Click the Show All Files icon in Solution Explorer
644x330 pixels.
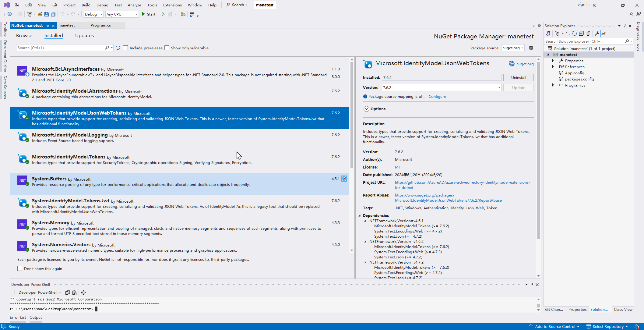(x=588, y=34)
